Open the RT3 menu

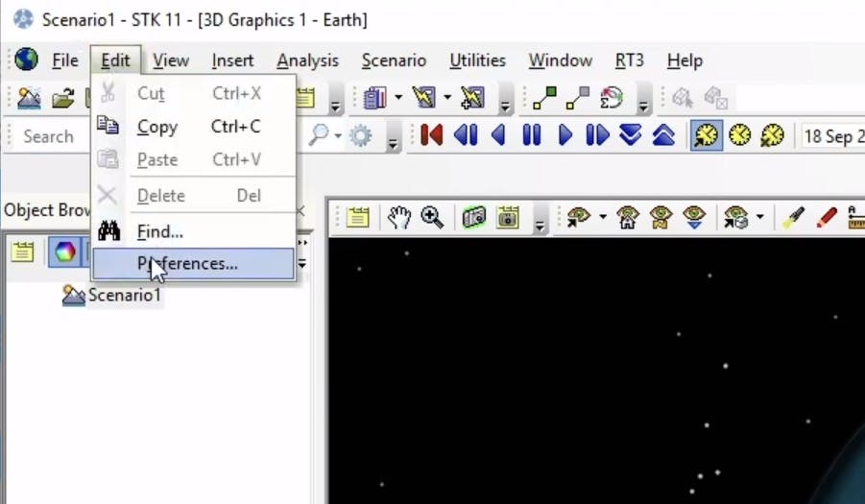point(629,60)
